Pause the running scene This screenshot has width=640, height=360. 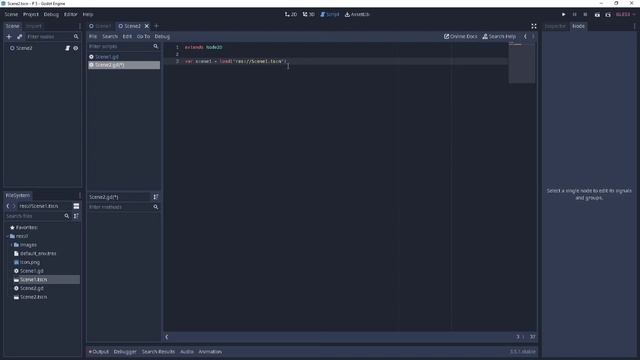pyautogui.click(x=574, y=14)
